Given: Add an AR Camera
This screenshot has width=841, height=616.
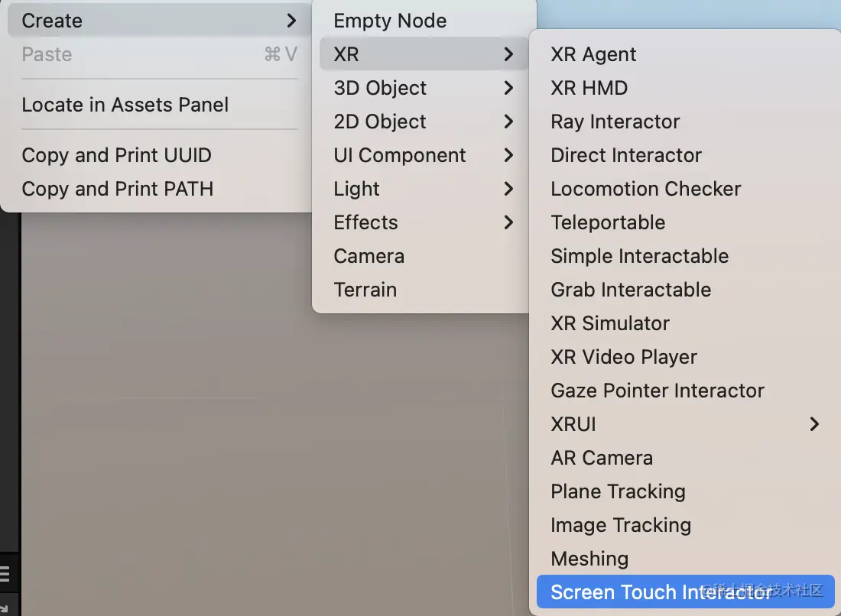Looking at the screenshot, I should (x=602, y=458).
